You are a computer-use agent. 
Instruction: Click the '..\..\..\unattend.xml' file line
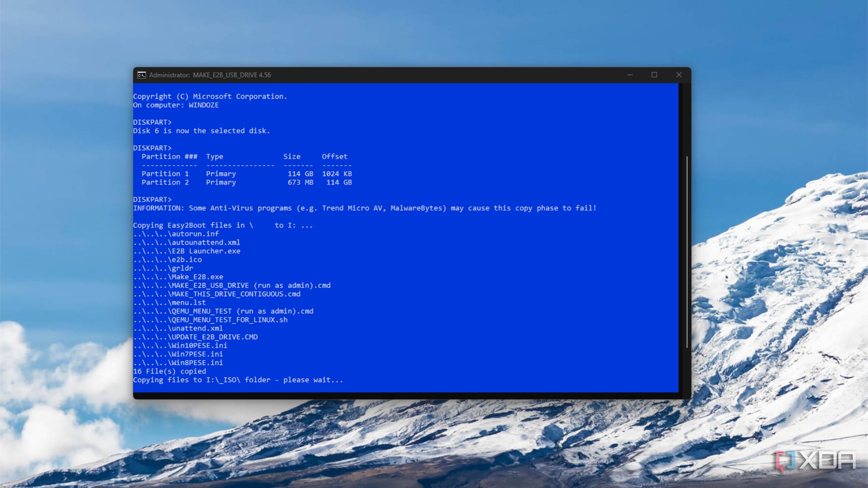[178, 328]
